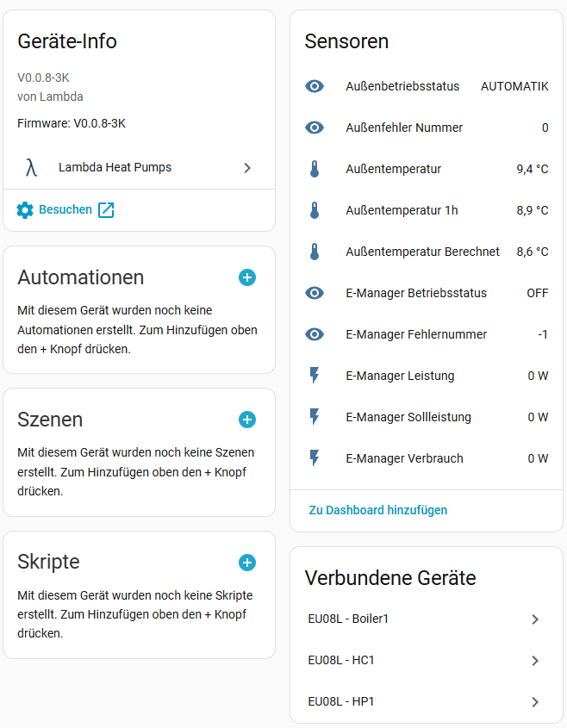Click eye icon beside E-Manager Fehlernummer
The image size is (567, 728).
(315, 334)
